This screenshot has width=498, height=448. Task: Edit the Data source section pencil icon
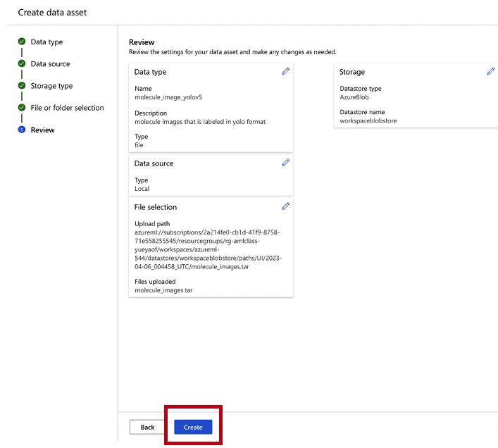pos(285,163)
